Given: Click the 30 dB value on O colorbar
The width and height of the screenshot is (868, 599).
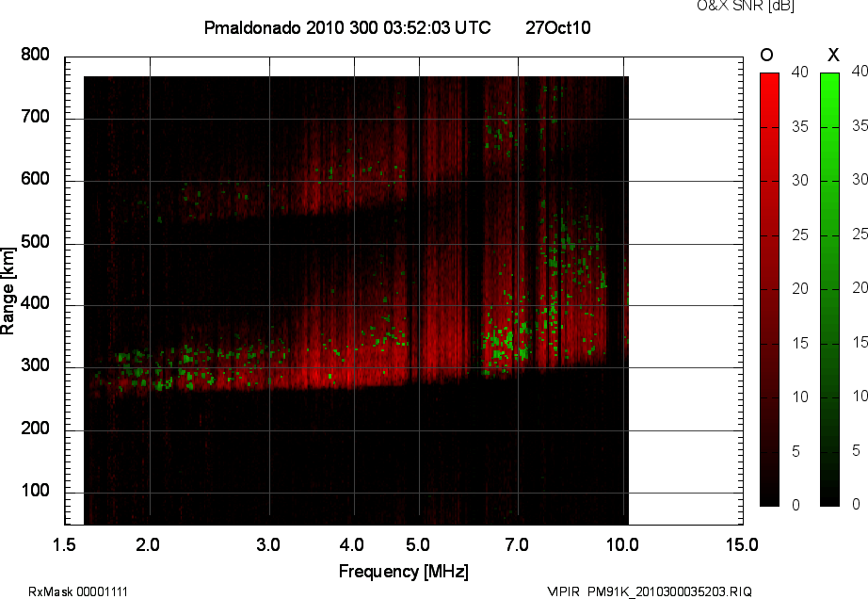Looking at the screenshot, I should coord(800,181).
